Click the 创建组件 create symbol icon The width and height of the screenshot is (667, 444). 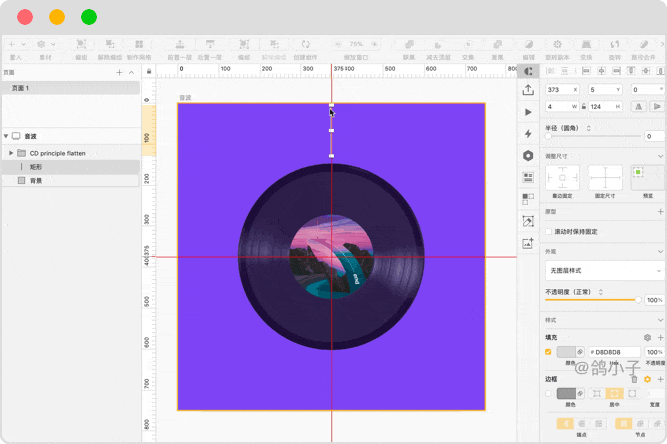click(x=305, y=44)
